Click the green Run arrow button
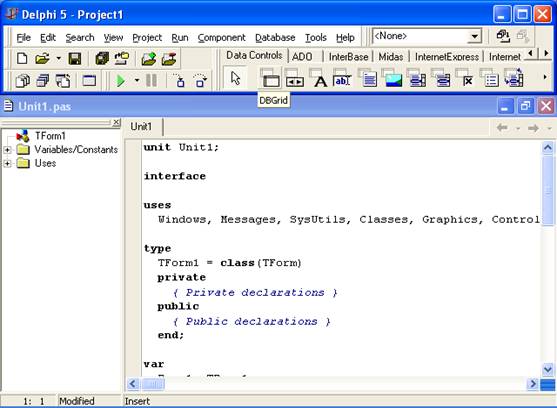Image resolution: width=557 pixels, height=408 pixels. 121,81
